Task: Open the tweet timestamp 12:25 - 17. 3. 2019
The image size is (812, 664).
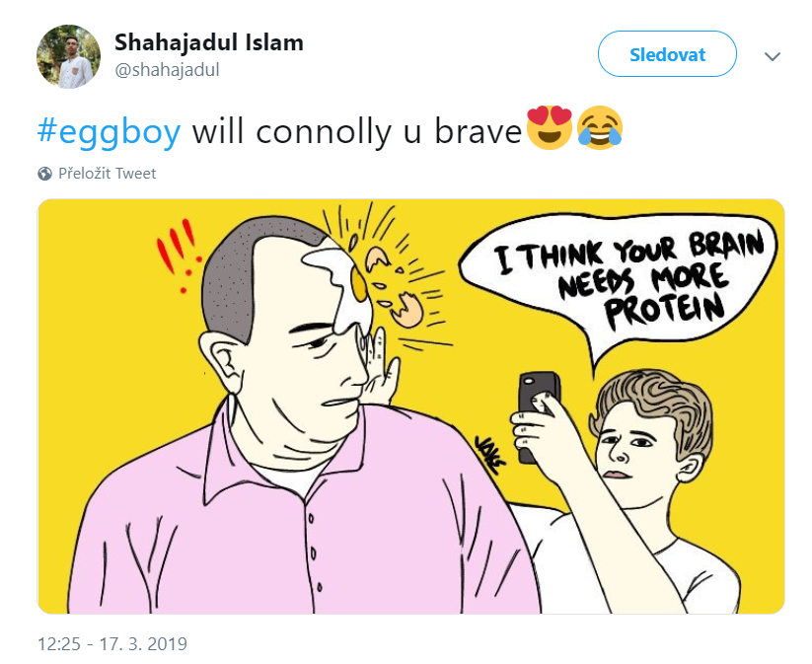Action: [112, 644]
